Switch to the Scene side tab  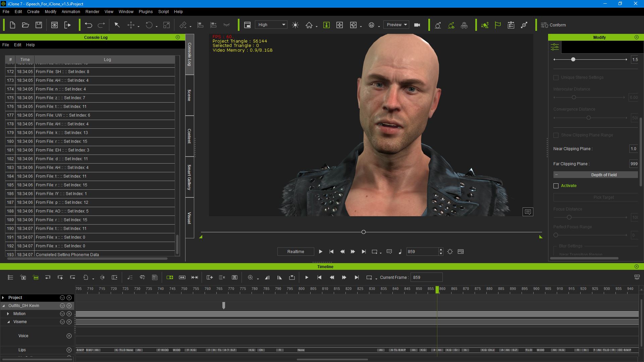[x=190, y=95]
